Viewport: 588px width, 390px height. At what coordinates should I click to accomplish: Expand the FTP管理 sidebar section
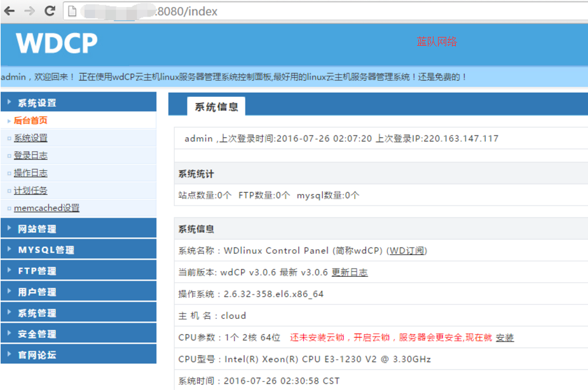[78, 270]
